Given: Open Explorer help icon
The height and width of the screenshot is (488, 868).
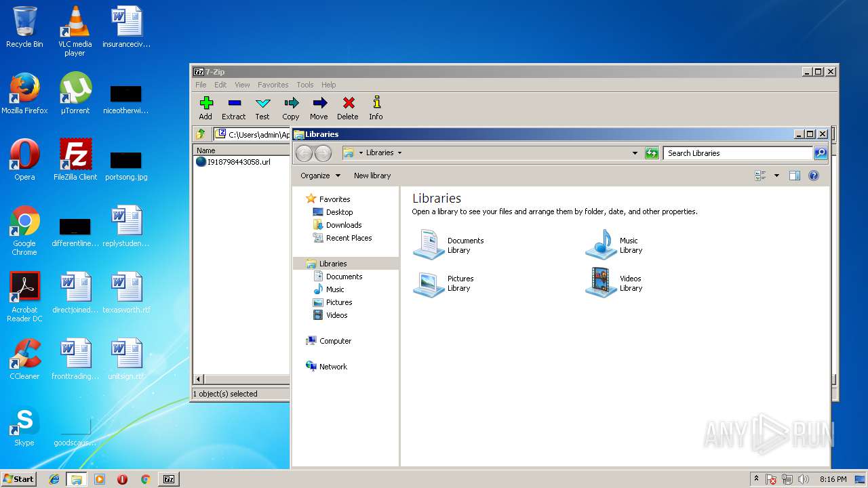Looking at the screenshot, I should coord(814,176).
